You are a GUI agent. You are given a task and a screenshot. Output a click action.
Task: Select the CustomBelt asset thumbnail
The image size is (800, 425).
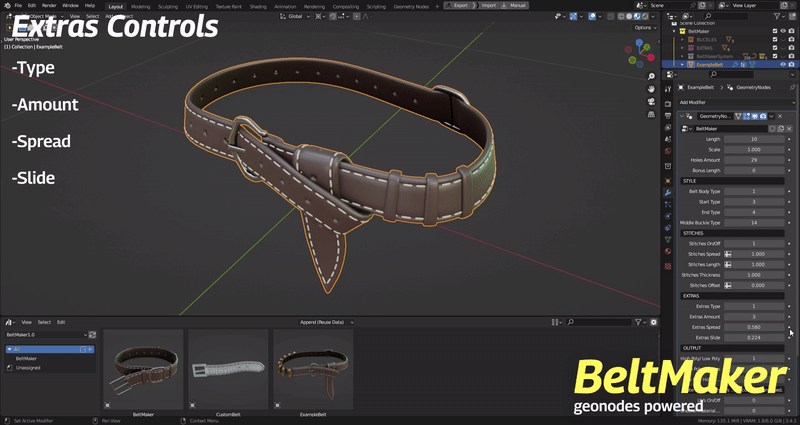[x=228, y=369]
